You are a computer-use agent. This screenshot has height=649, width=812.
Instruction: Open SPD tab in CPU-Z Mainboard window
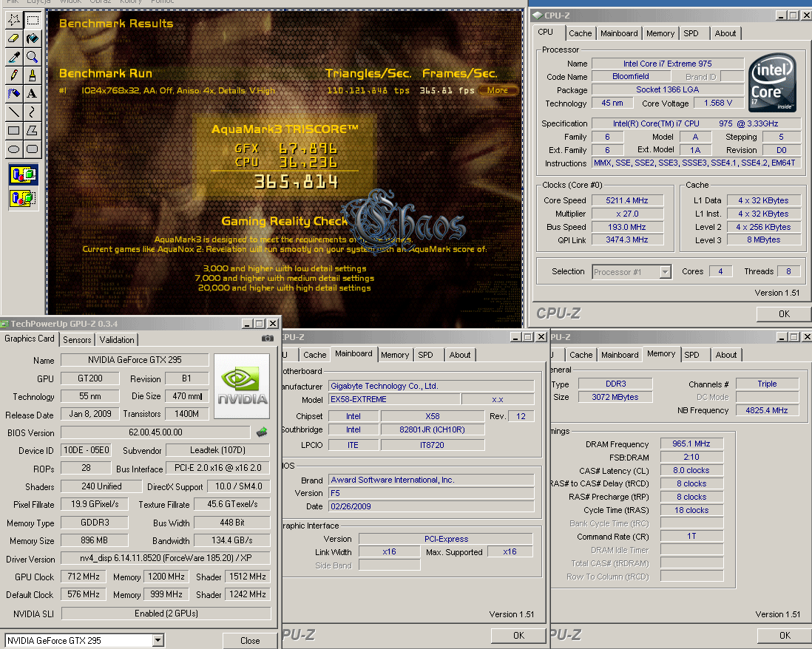pyautogui.click(x=426, y=355)
